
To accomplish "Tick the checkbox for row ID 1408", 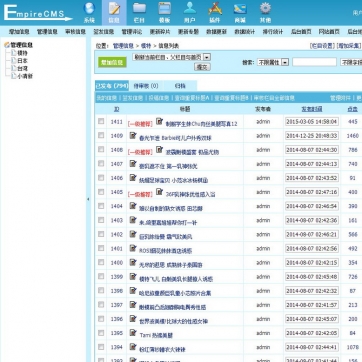I will tap(101, 150).
